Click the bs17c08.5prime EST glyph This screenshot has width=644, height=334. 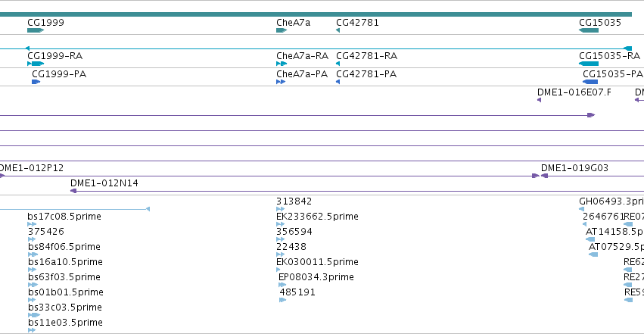click(x=32, y=224)
